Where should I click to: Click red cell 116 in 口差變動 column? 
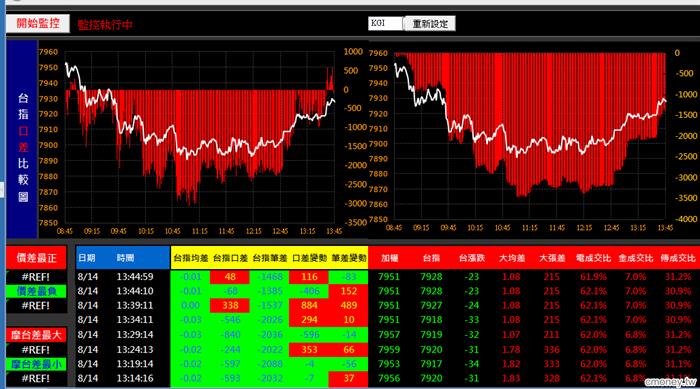tap(309, 277)
